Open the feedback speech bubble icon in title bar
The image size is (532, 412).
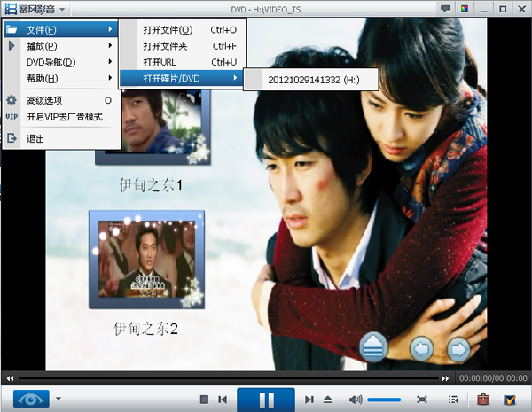click(445, 9)
